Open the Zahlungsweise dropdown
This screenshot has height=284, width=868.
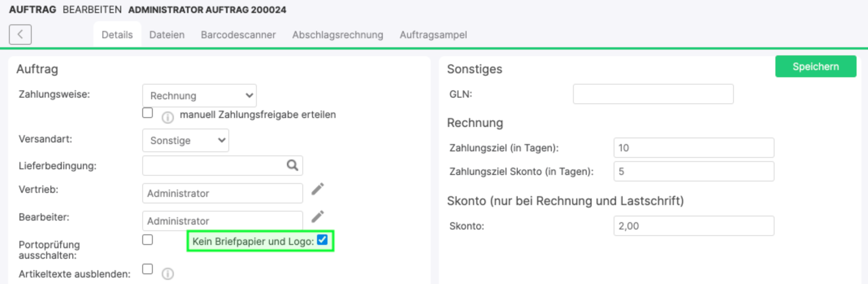click(x=199, y=96)
